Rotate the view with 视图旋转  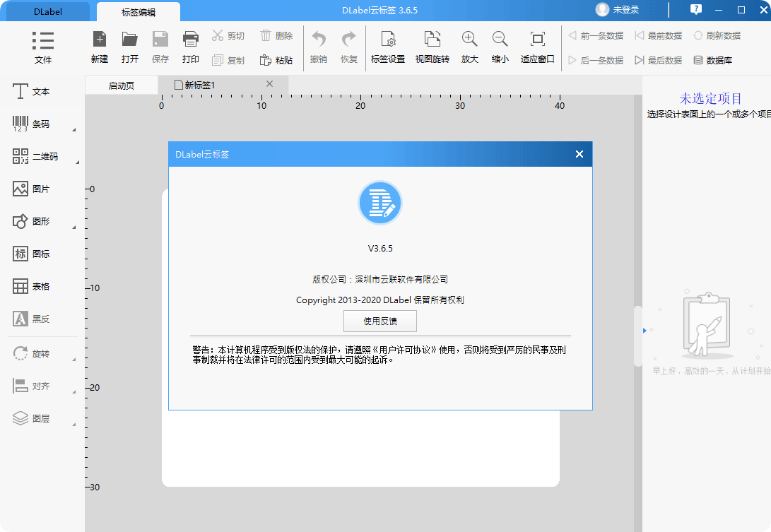tap(432, 47)
